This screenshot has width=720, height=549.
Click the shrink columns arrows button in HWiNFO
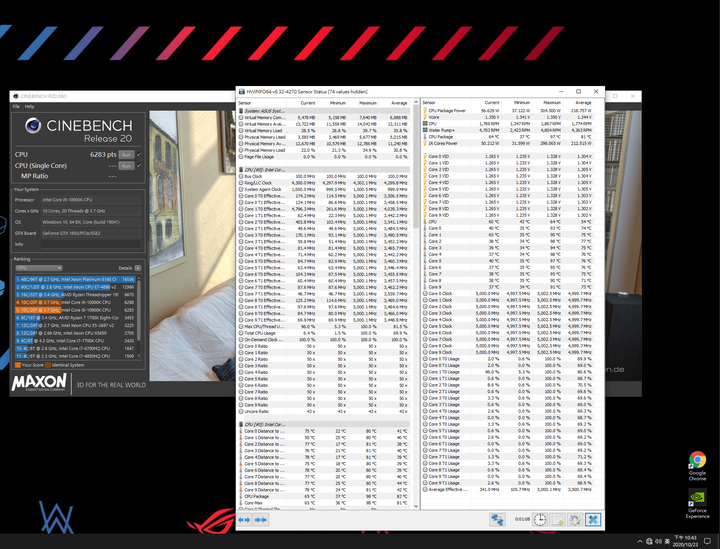point(261,520)
